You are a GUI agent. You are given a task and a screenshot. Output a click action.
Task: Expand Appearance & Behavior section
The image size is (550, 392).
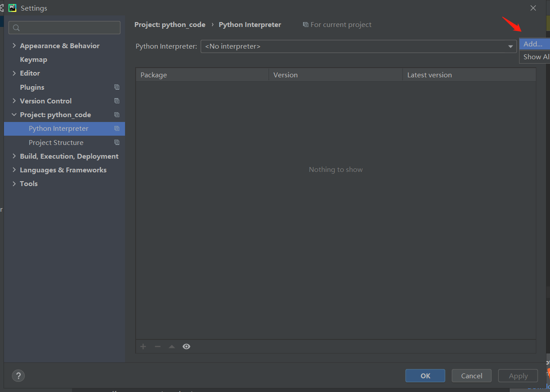(14, 46)
